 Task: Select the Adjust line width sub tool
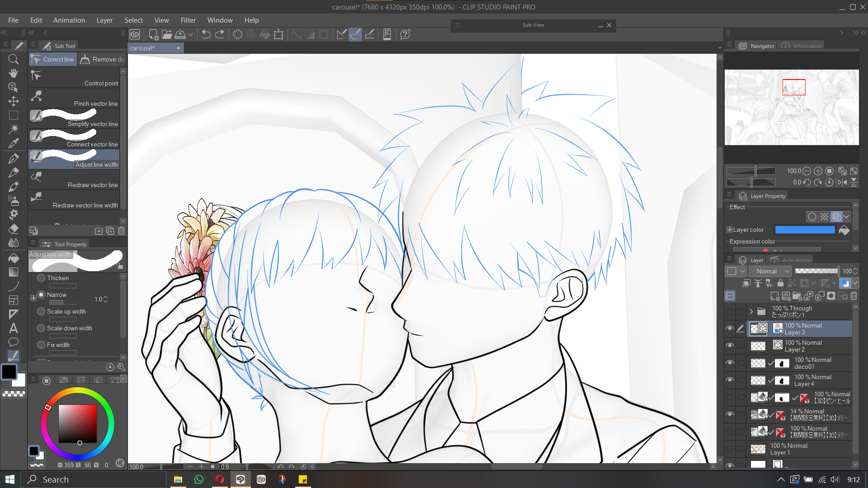[75, 159]
